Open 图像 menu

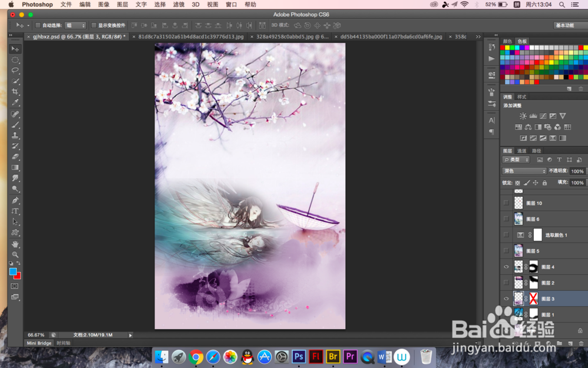[103, 5]
